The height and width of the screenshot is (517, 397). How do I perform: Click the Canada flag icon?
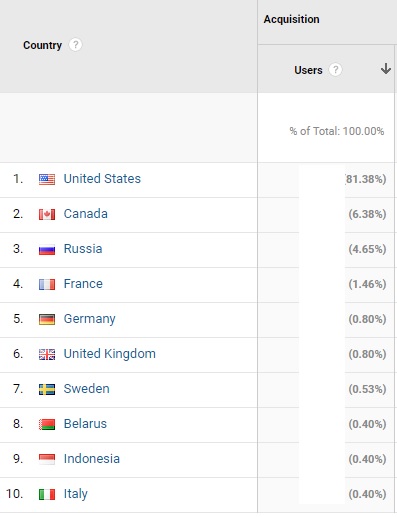(x=47, y=214)
